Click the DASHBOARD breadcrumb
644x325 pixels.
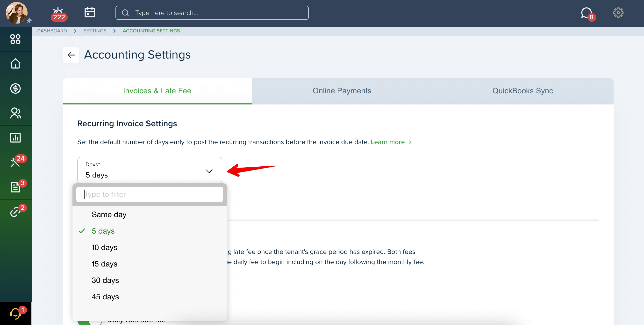click(x=52, y=31)
